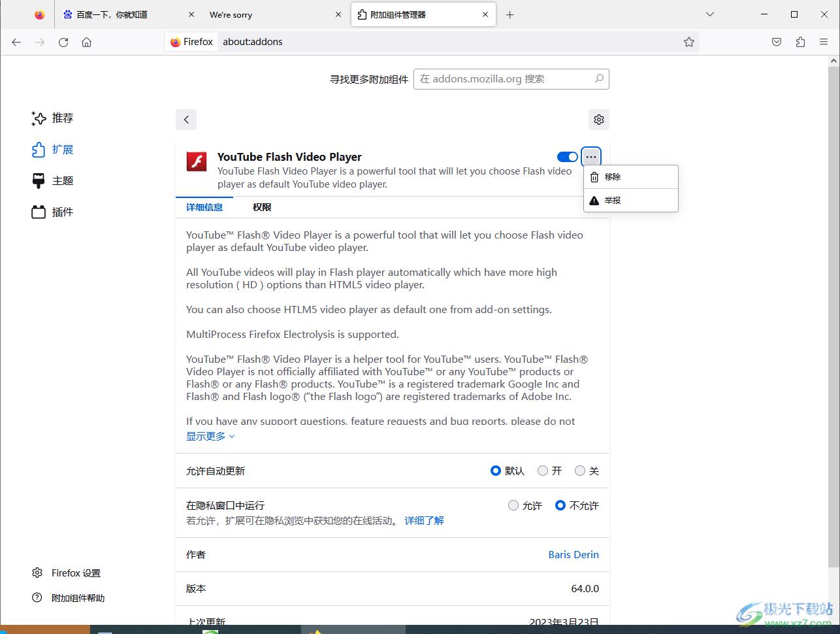Open the 扩展 sidebar category
Screen dimensions: 840x634
[53, 150]
